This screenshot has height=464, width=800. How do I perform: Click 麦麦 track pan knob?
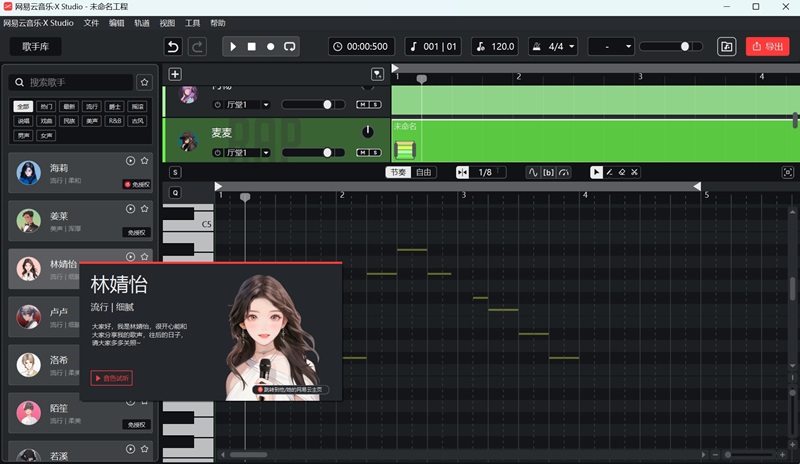[367, 132]
